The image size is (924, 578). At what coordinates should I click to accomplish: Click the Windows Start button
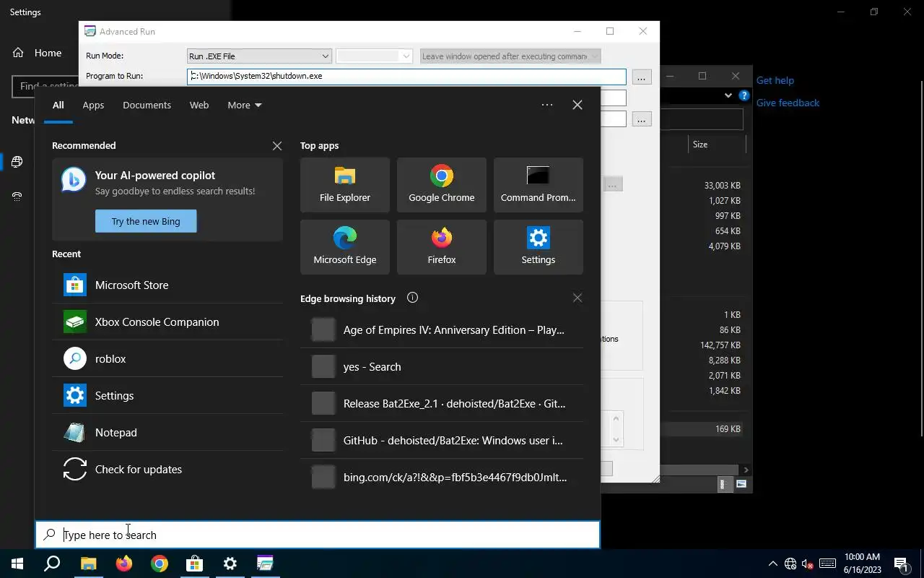[x=17, y=564]
